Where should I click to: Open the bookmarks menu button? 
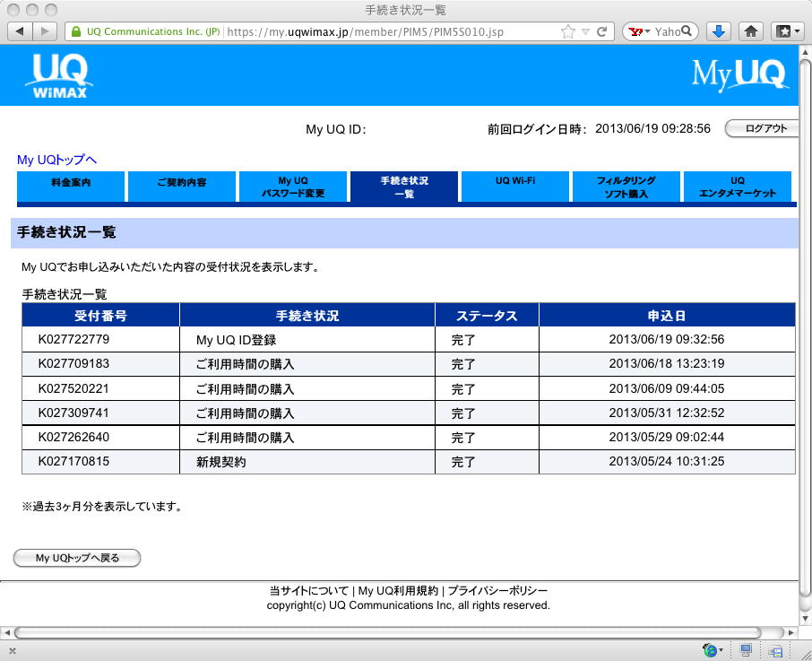pyautogui.click(x=788, y=31)
